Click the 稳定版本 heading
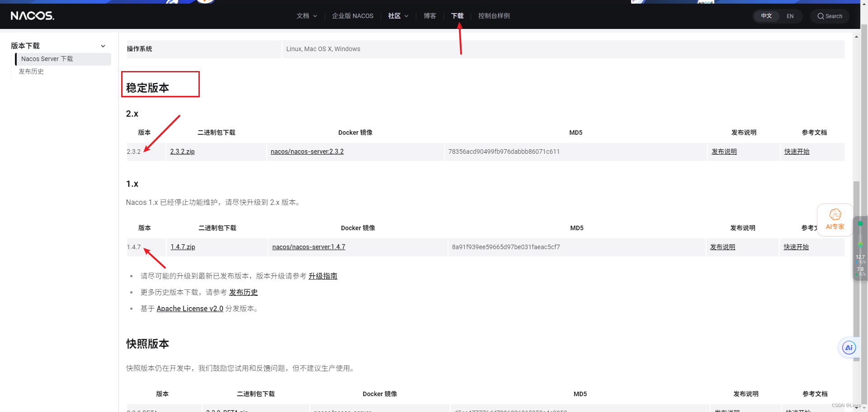 tap(147, 88)
